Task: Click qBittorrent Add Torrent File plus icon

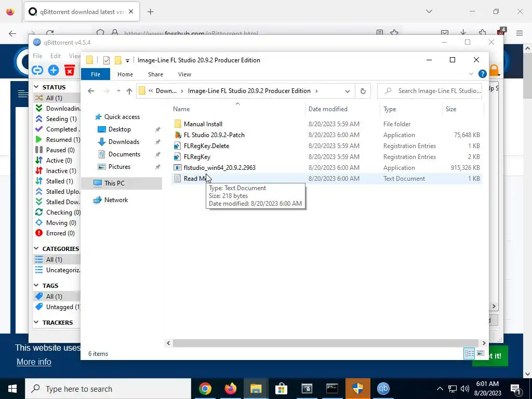Action: (x=54, y=70)
